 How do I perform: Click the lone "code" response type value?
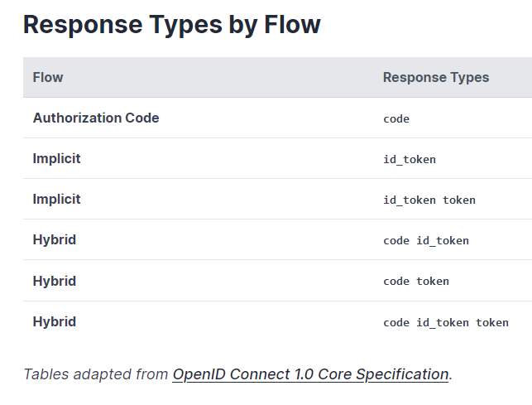coord(396,118)
